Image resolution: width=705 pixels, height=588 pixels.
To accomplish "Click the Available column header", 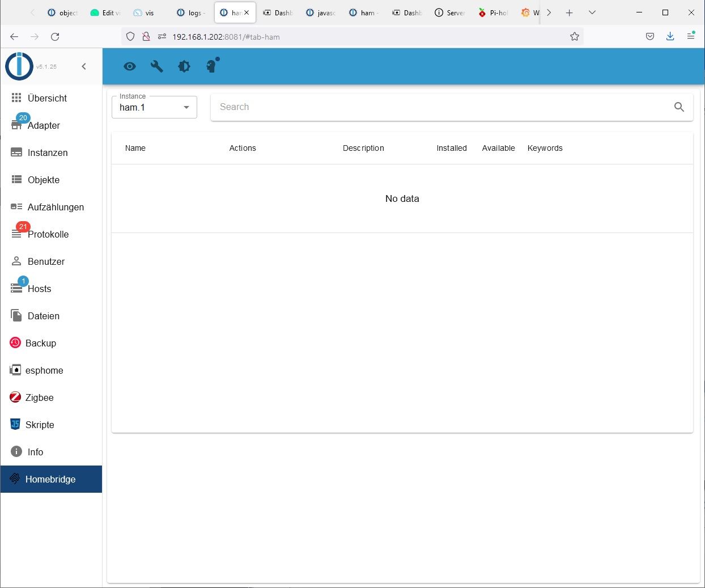I will click(x=499, y=148).
